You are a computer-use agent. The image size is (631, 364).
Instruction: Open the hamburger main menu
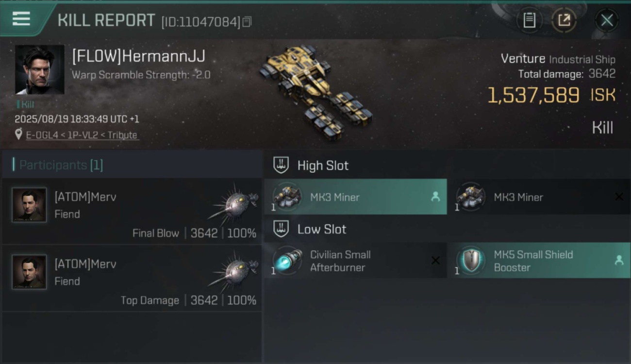(21, 19)
